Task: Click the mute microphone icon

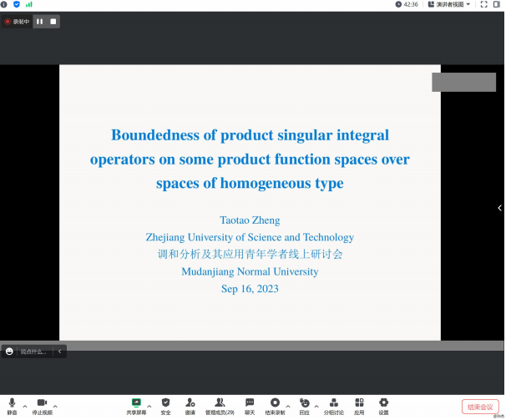Action: [12, 403]
